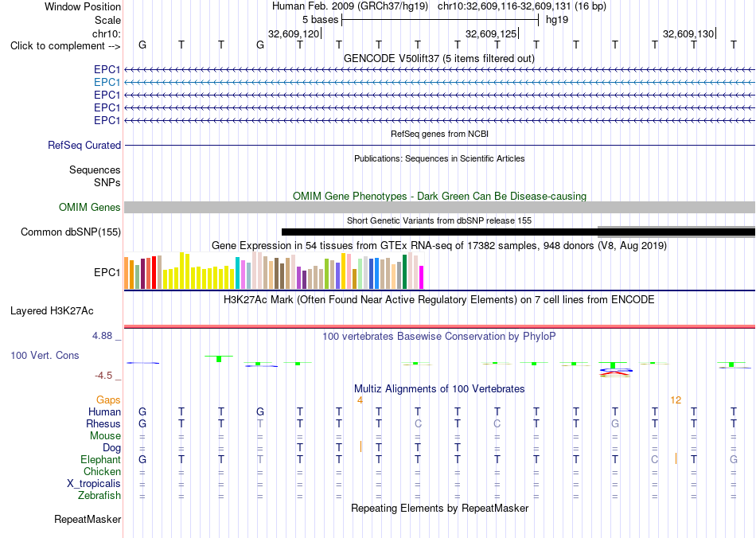
Task: Select the light blue EPC1 transcript label
Action: (x=107, y=83)
